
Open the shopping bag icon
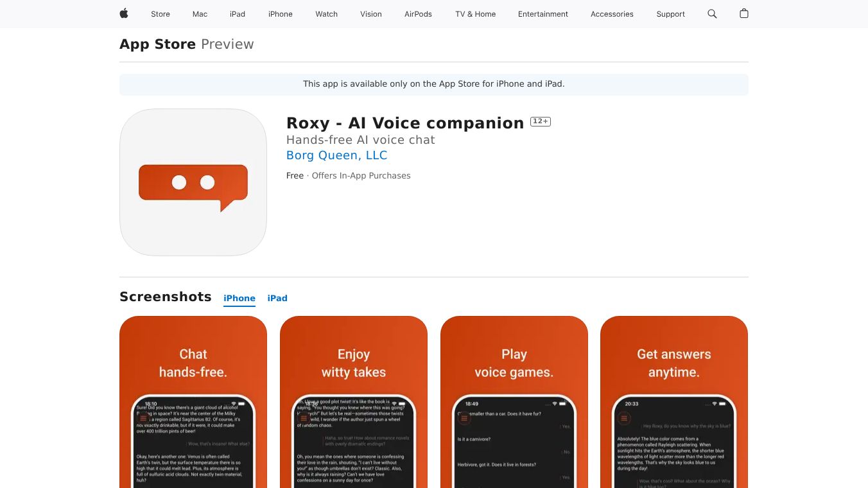coord(744,13)
